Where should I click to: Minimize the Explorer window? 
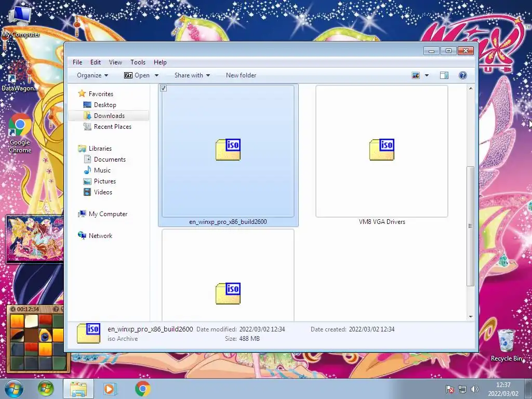[x=432, y=51]
